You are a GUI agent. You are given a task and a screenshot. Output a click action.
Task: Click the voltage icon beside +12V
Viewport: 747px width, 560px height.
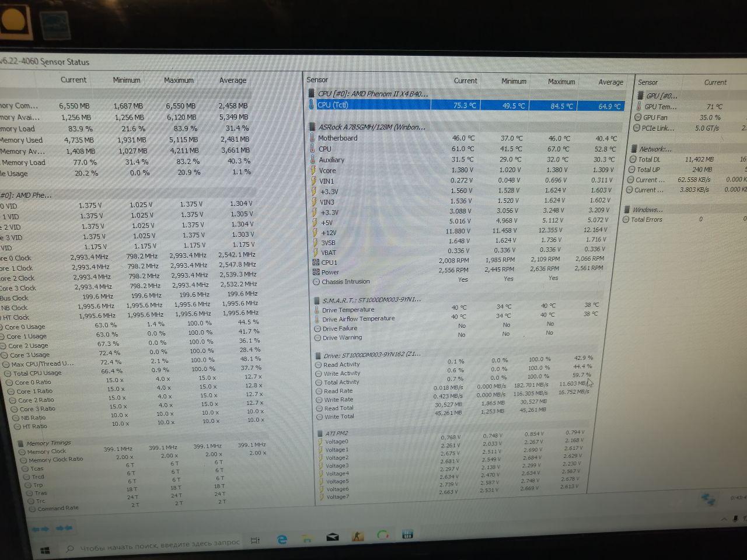pyautogui.click(x=315, y=232)
